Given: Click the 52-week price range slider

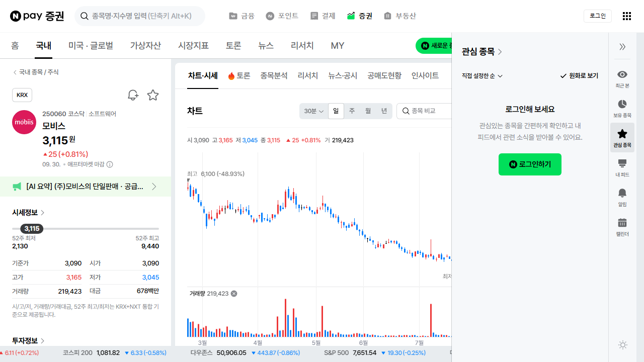Looking at the screenshot, I should 86,229.
